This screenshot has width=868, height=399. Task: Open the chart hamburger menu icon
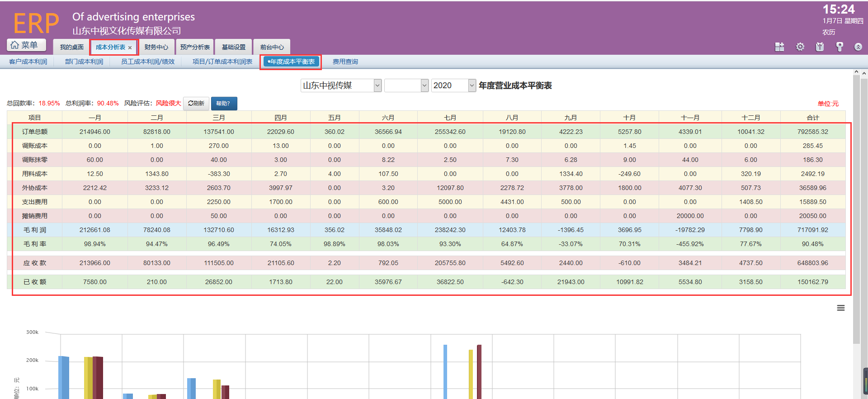tap(841, 308)
